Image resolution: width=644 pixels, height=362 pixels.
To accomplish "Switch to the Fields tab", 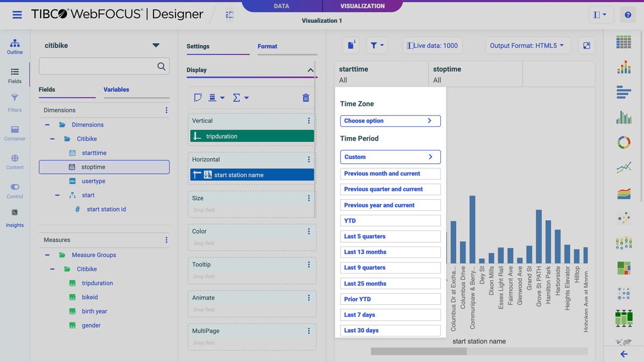I will [47, 89].
